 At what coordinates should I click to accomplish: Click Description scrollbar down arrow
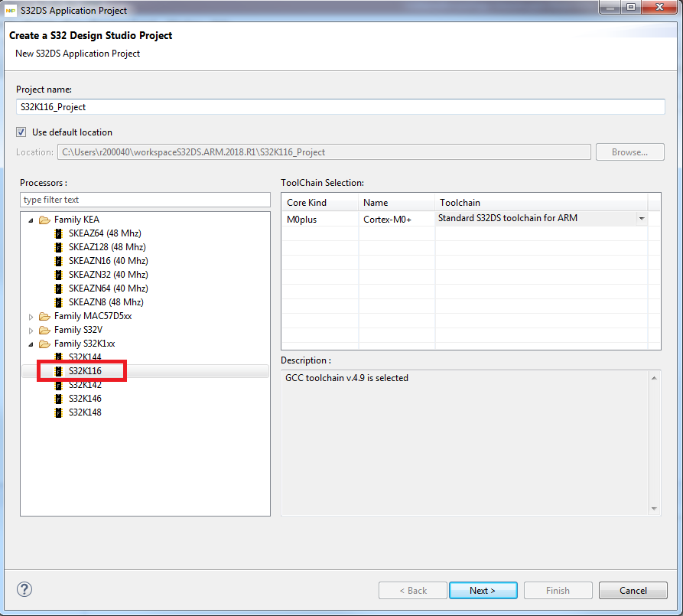pos(654,508)
